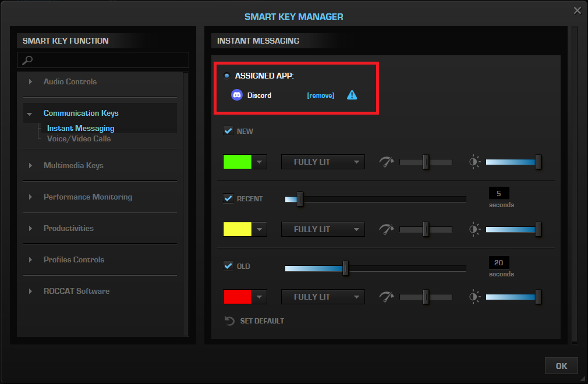The image size is (588, 384).
Task: Click the OLD seconds value box showing 20
Action: coord(499,262)
